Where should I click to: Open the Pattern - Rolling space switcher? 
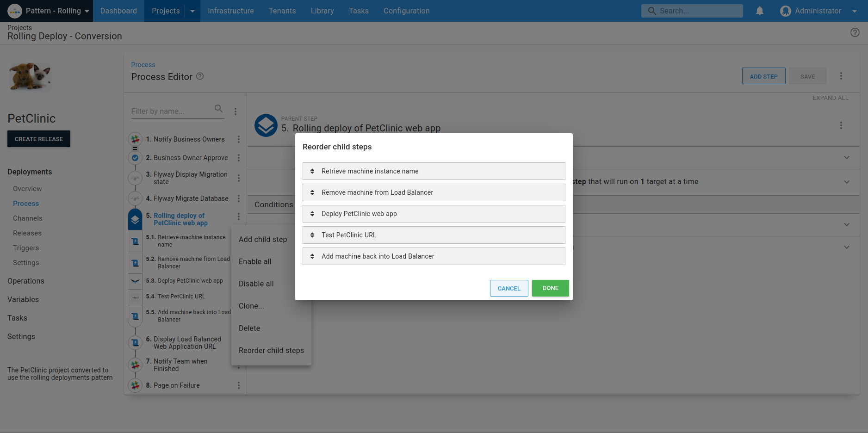(x=49, y=11)
